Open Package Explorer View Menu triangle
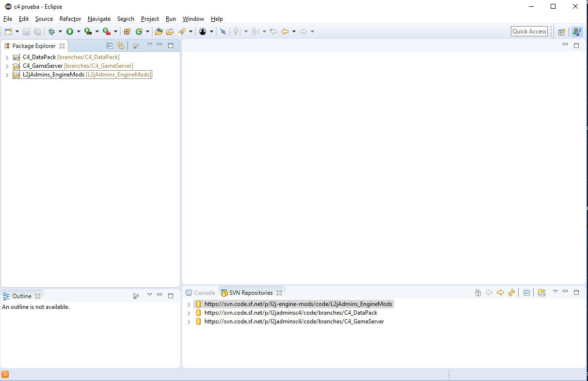 150,45
